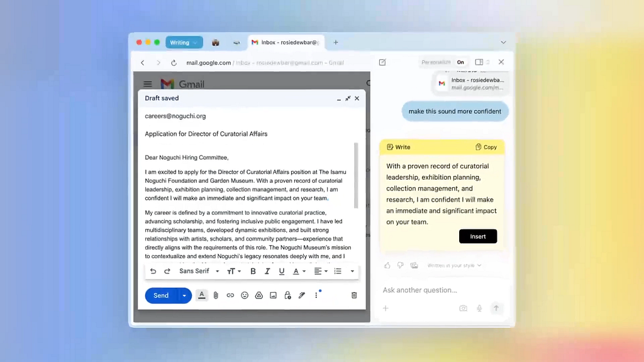The height and width of the screenshot is (362, 644).
Task: Open the send options arrow
Action: point(184,295)
